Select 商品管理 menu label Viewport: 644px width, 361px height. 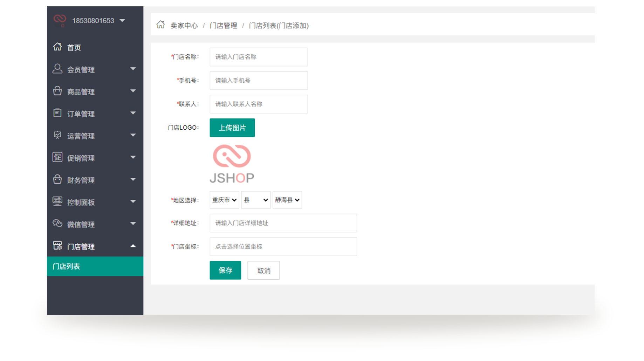pyautogui.click(x=81, y=92)
